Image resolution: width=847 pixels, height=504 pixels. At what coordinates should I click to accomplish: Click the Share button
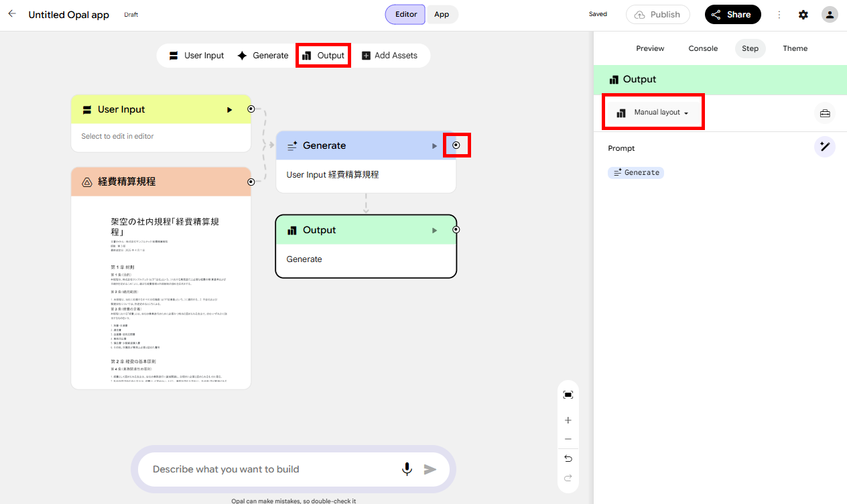point(732,15)
